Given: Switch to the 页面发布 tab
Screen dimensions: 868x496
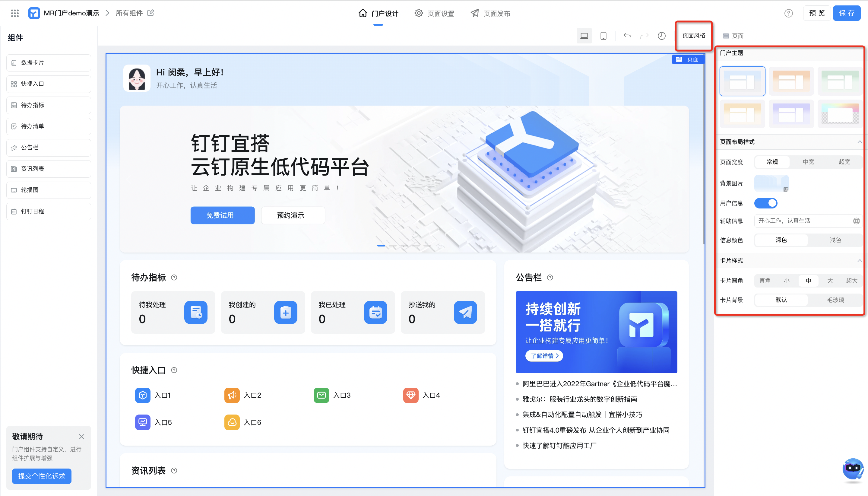Looking at the screenshot, I should click(x=490, y=13).
